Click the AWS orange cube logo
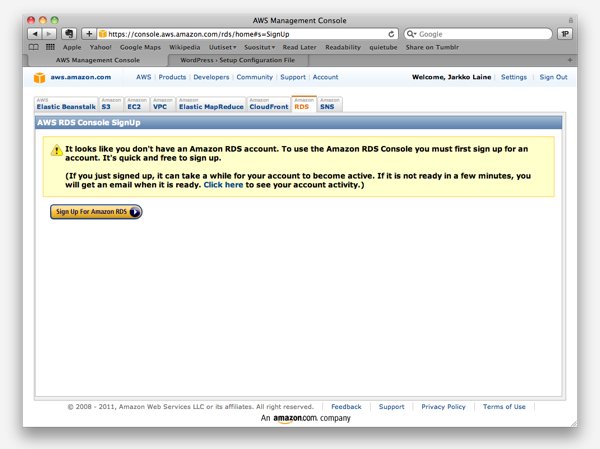Image resolution: width=600 pixels, height=449 pixels. pyautogui.click(x=39, y=77)
